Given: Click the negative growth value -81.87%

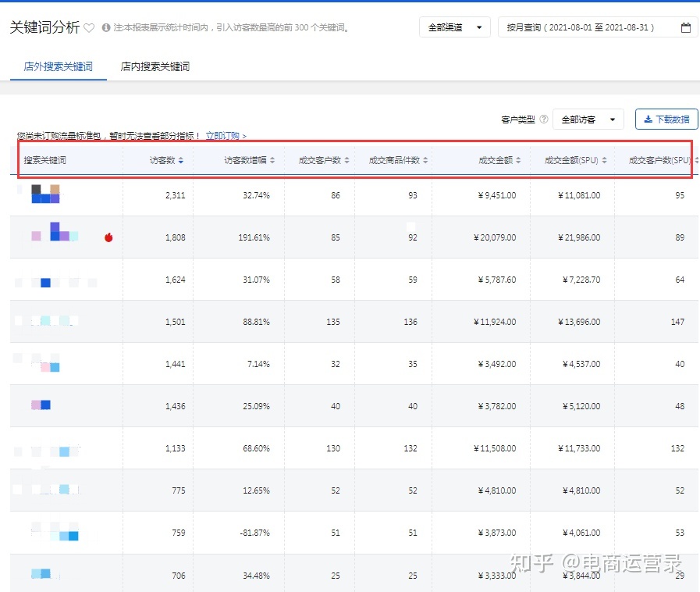Looking at the screenshot, I should [255, 533].
